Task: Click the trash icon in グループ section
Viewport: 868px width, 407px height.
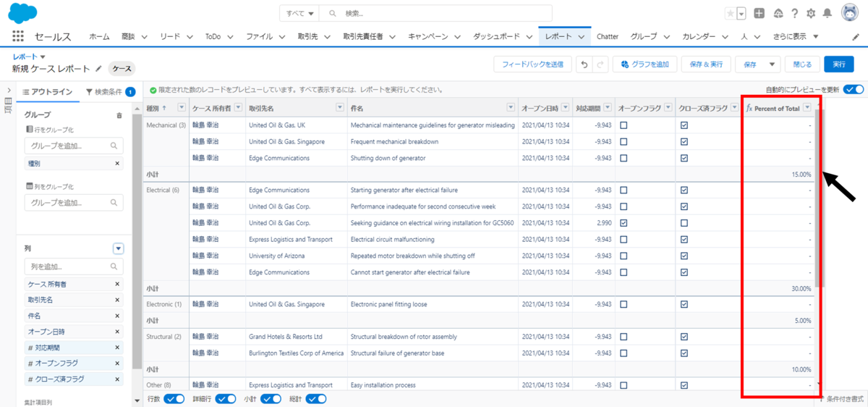Action: pyautogui.click(x=119, y=115)
